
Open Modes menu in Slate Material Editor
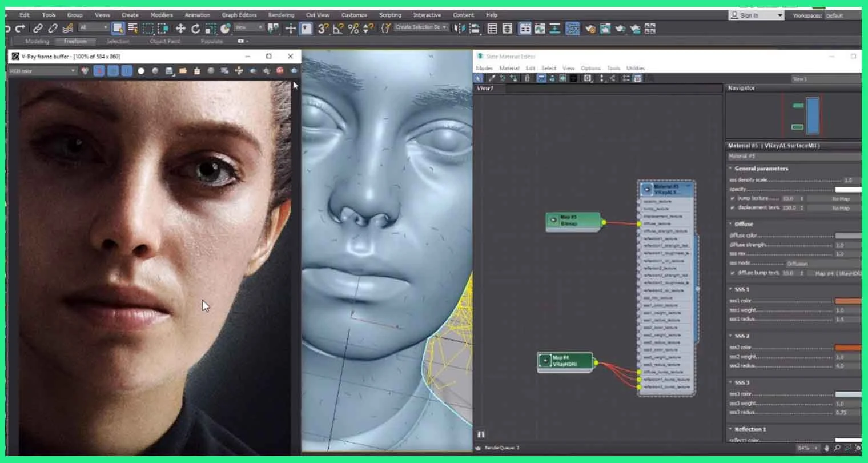point(484,68)
